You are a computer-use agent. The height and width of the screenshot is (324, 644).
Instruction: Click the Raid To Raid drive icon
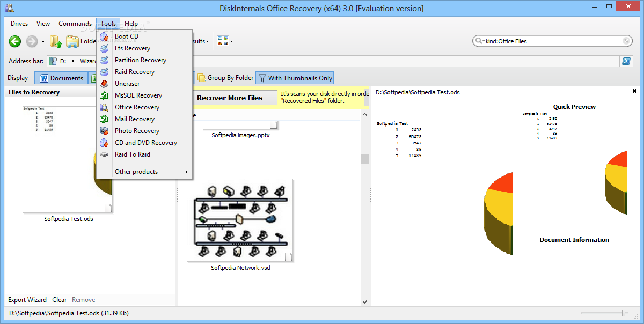click(x=104, y=154)
